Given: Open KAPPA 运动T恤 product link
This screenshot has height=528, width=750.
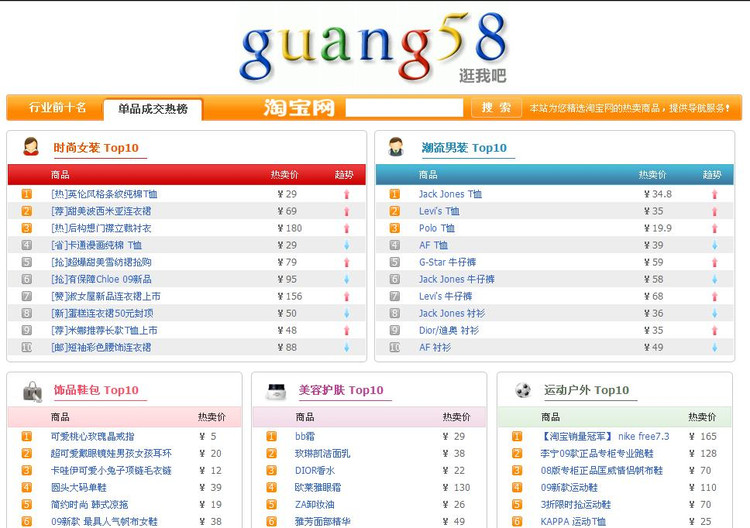Looking at the screenshot, I should [x=573, y=521].
